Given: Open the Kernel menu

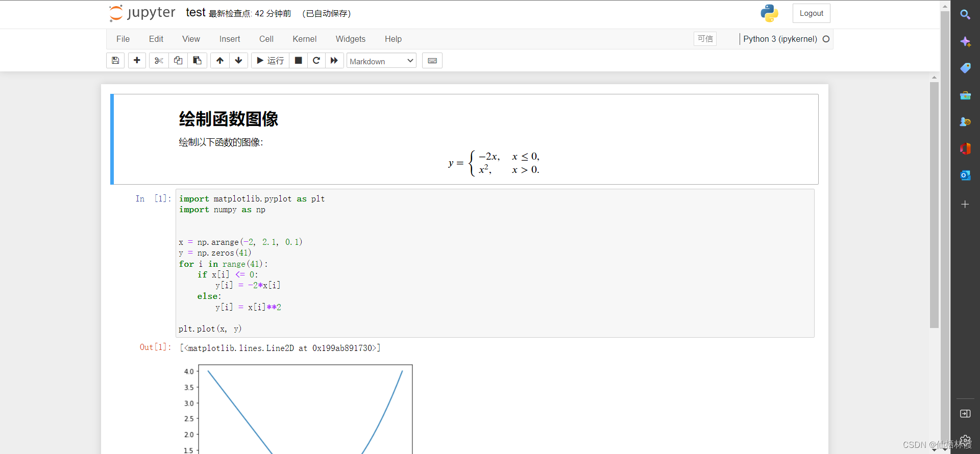Looking at the screenshot, I should [x=305, y=39].
